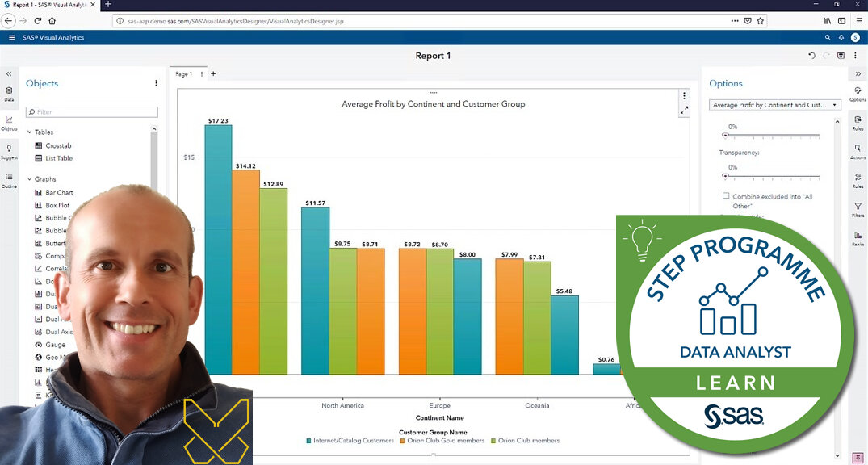Screen dimensions: 868x465
Task: Click the search icon in SAS banner
Action: tap(828, 38)
